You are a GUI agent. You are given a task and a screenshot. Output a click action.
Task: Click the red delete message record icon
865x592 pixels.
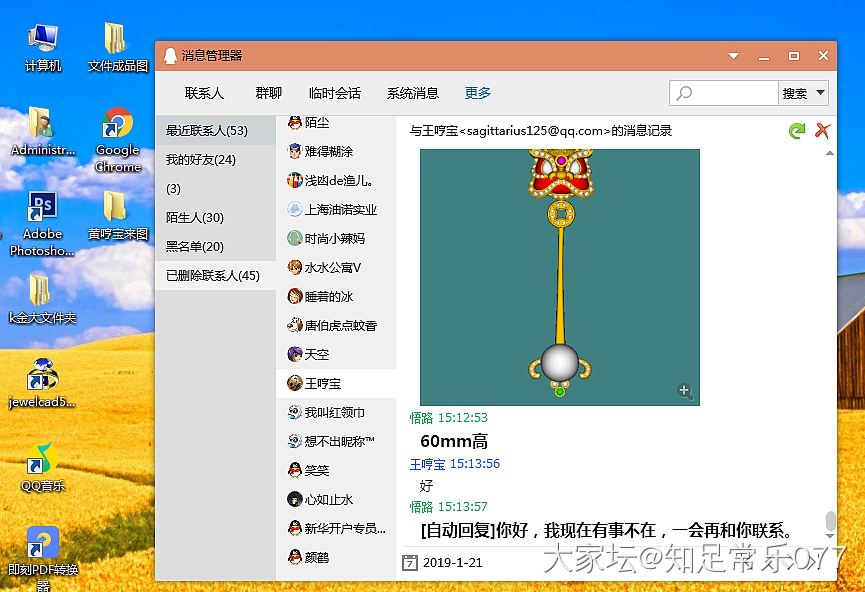click(x=823, y=131)
